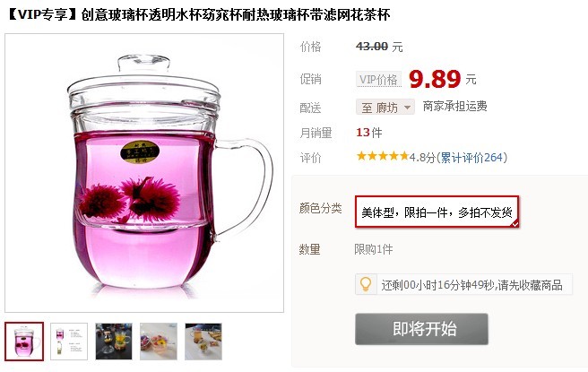The width and height of the screenshot is (588, 372).
Task: Select the fifth thumbnail with tea cups
Action: [x=203, y=342]
